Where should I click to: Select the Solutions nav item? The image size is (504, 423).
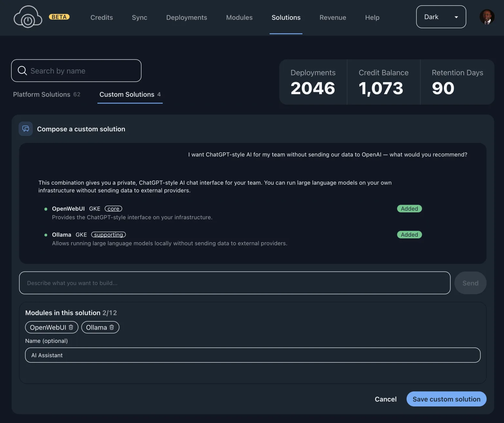click(x=286, y=17)
